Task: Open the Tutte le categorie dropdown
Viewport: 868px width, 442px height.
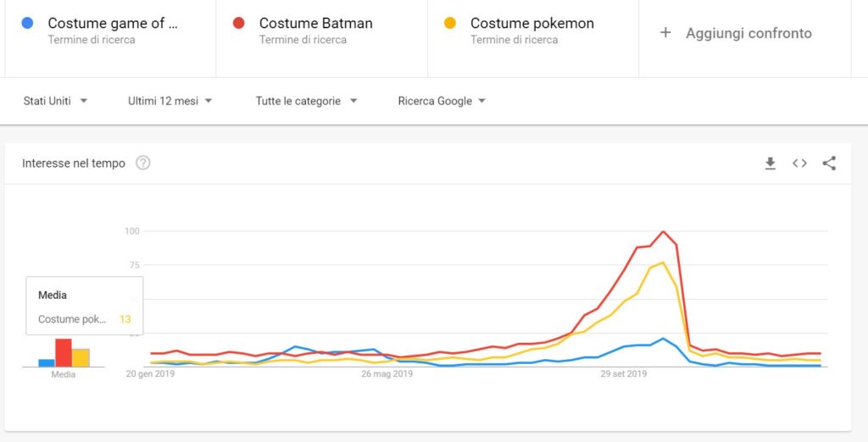Action: (306, 101)
